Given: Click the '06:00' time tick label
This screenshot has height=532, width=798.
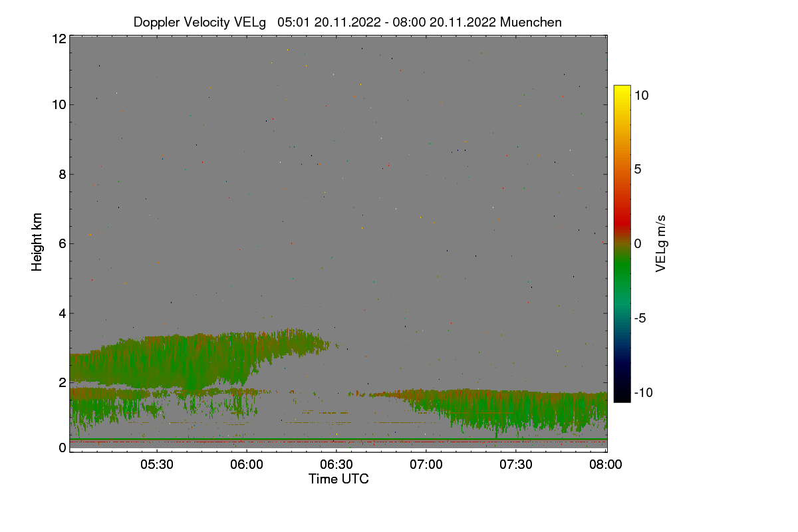Looking at the screenshot, I should coord(246,464).
